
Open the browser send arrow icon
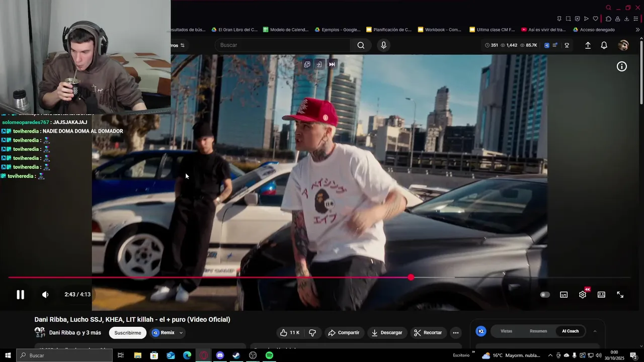pyautogui.click(x=586, y=19)
